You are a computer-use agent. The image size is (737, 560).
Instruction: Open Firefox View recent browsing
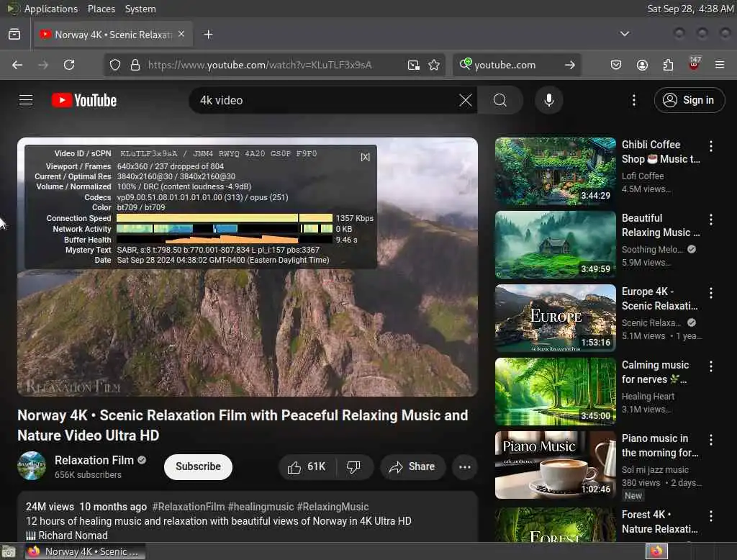click(14, 35)
